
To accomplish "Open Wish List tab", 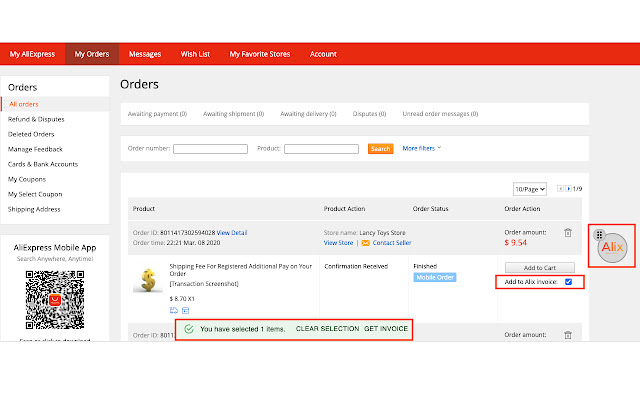I will pos(195,54).
